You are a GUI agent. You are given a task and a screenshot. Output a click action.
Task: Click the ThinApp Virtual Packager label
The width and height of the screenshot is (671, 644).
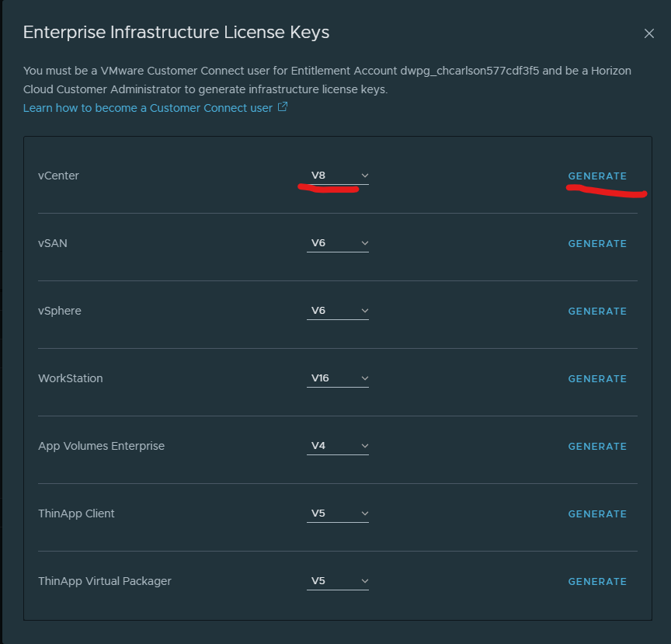coord(104,582)
